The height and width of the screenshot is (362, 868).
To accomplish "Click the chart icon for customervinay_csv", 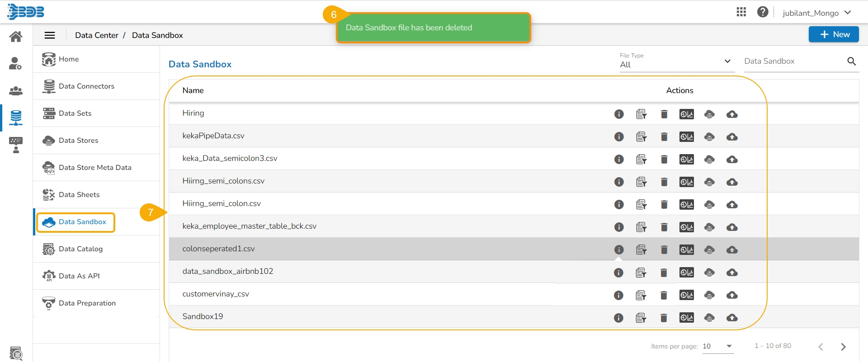I will (687, 295).
